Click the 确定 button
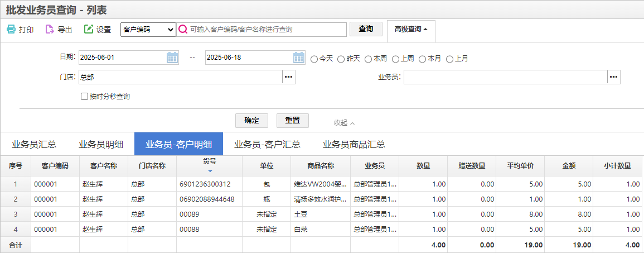The image size is (644, 253). [x=252, y=121]
